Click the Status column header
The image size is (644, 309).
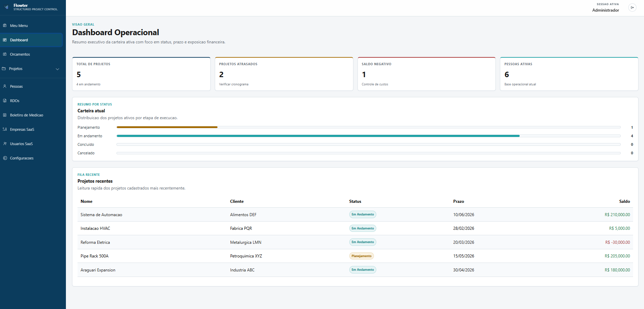coord(355,201)
